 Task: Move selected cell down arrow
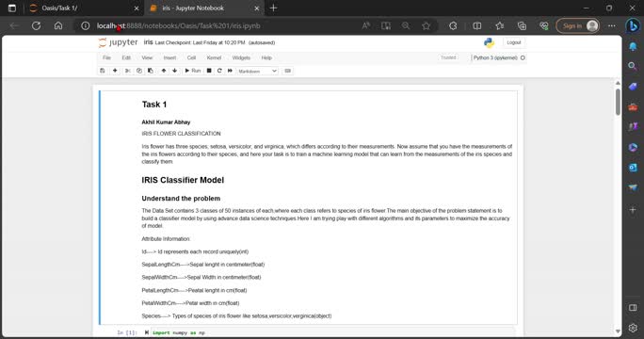[174, 71]
